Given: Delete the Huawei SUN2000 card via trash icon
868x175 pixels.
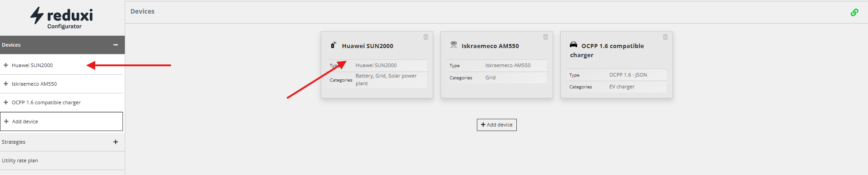Looking at the screenshot, I should [426, 37].
